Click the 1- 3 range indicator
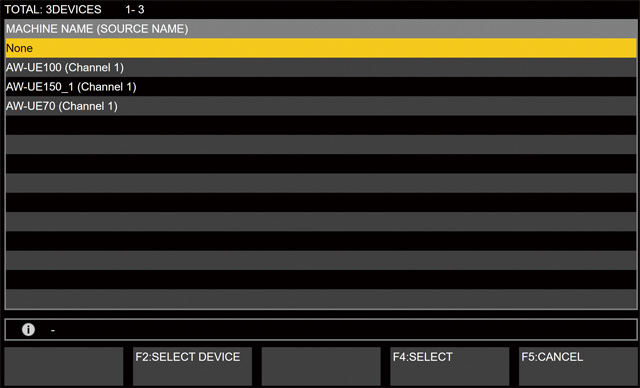Viewport: 640px width, 388px height. pos(135,9)
